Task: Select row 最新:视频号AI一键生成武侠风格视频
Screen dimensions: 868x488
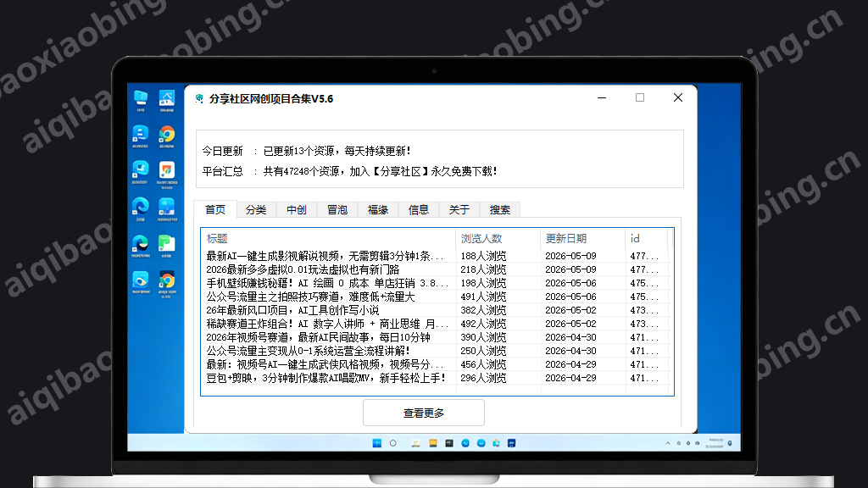Action: tap(437, 364)
